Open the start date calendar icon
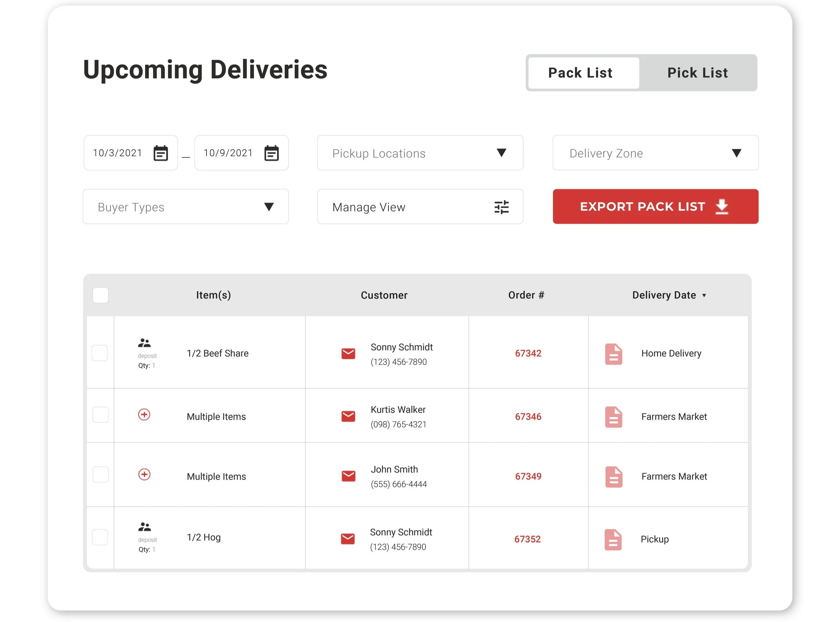840x622 pixels. coord(161,153)
